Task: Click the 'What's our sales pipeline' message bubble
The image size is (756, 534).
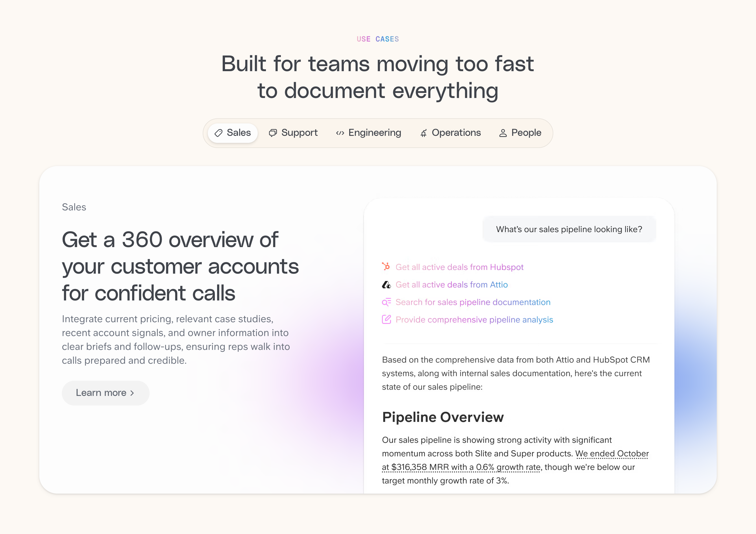Action: click(x=569, y=229)
